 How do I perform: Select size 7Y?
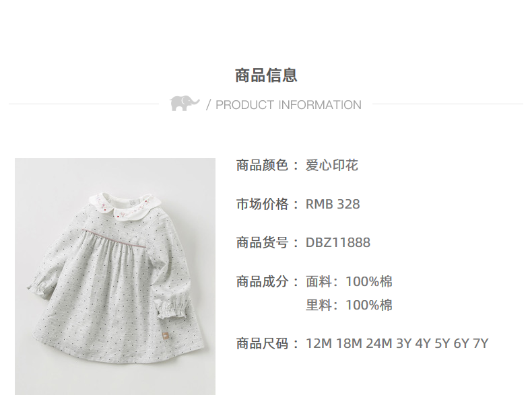(x=480, y=343)
